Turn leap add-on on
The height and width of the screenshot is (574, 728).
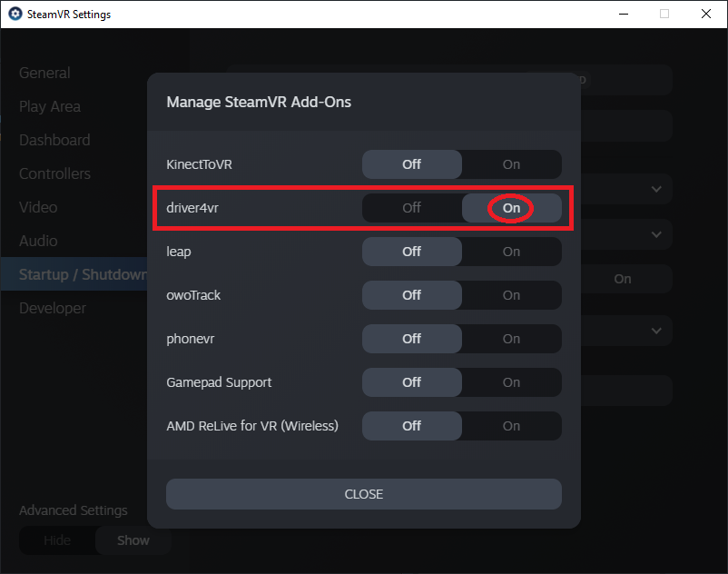511,252
